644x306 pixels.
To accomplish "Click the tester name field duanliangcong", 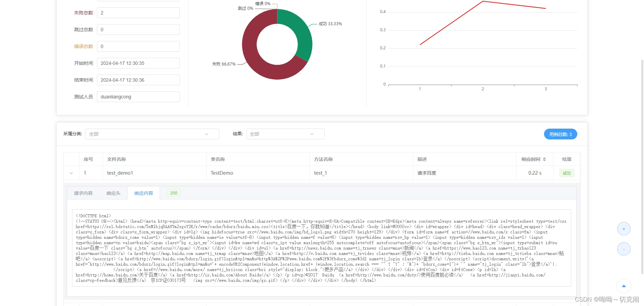I will click(138, 97).
